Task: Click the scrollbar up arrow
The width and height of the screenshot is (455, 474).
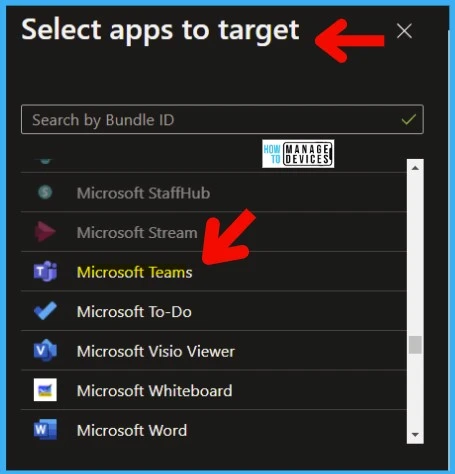Action: (x=415, y=168)
